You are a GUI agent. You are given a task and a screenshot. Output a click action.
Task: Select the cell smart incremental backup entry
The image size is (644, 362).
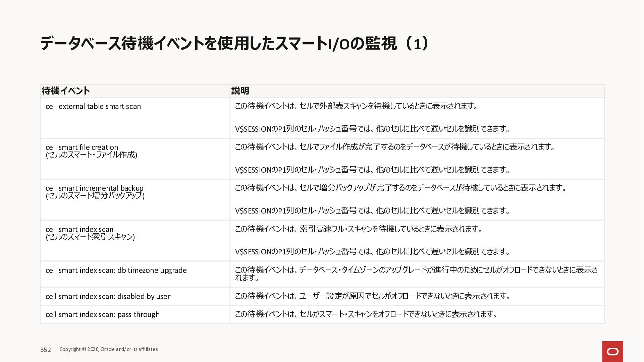pos(94,188)
